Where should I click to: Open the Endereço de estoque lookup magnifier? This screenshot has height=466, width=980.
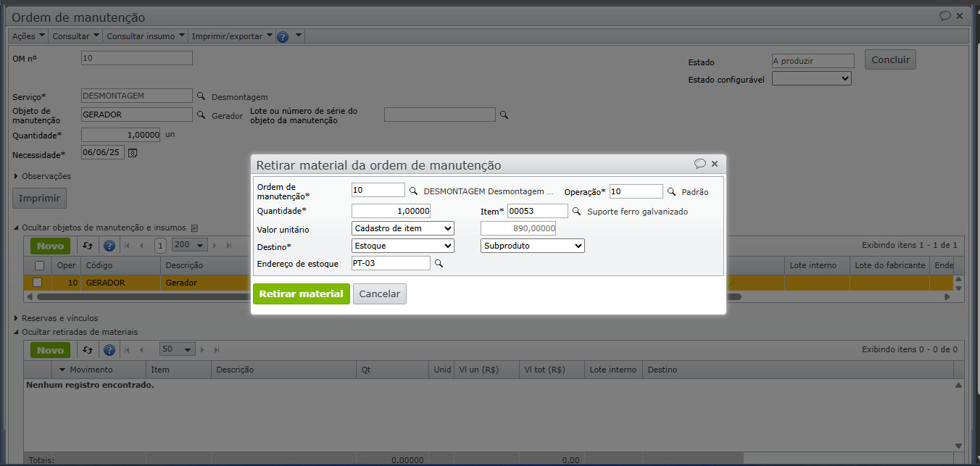[438, 264]
